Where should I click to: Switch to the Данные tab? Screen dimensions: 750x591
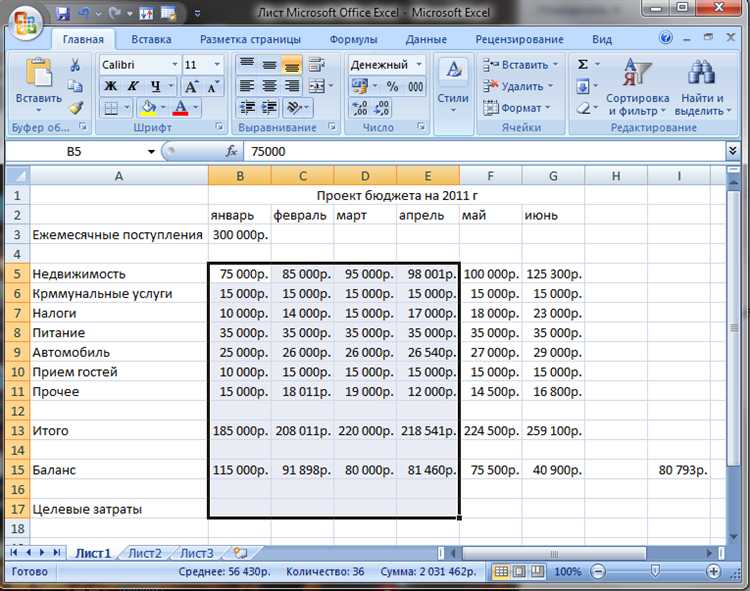click(426, 39)
